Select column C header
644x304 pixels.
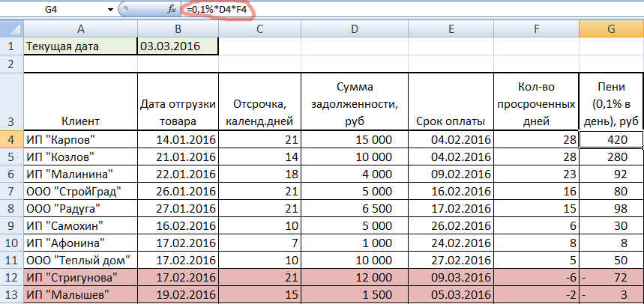click(x=259, y=28)
